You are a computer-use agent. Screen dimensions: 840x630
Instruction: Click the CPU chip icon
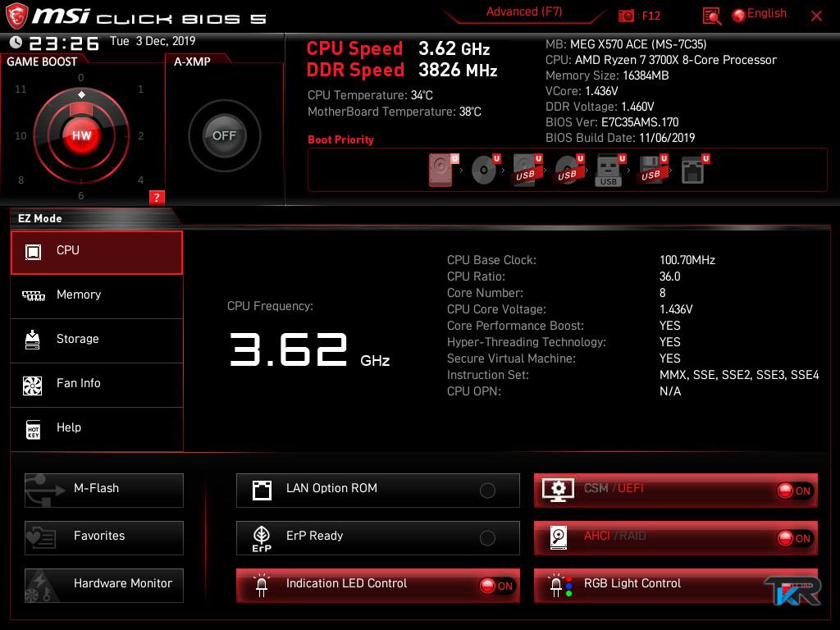[33, 251]
